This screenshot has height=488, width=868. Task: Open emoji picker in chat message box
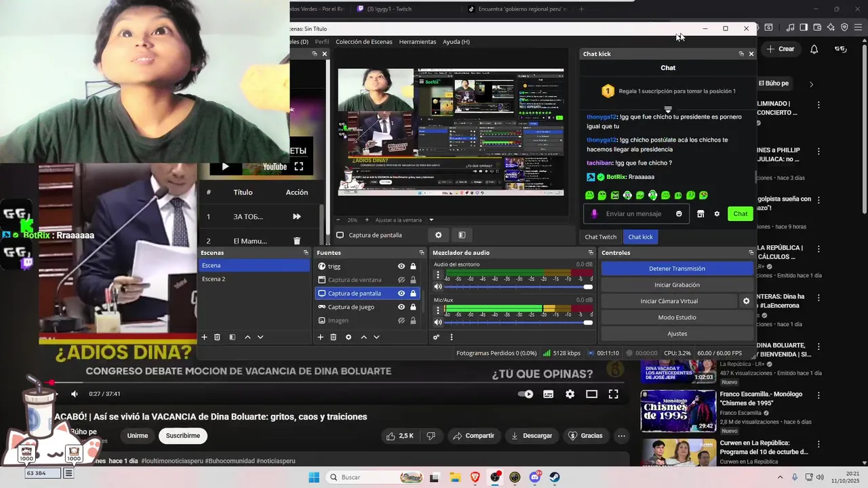coord(679,214)
